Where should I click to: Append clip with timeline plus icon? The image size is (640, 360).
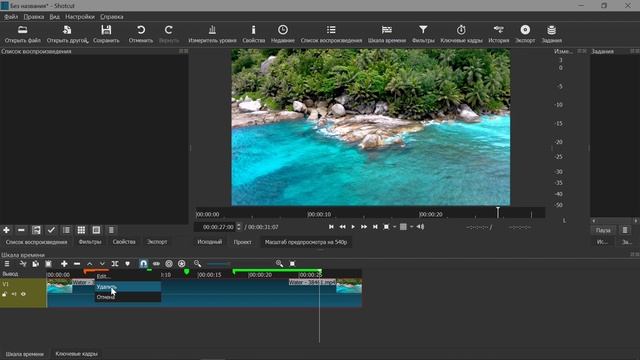[64, 264]
